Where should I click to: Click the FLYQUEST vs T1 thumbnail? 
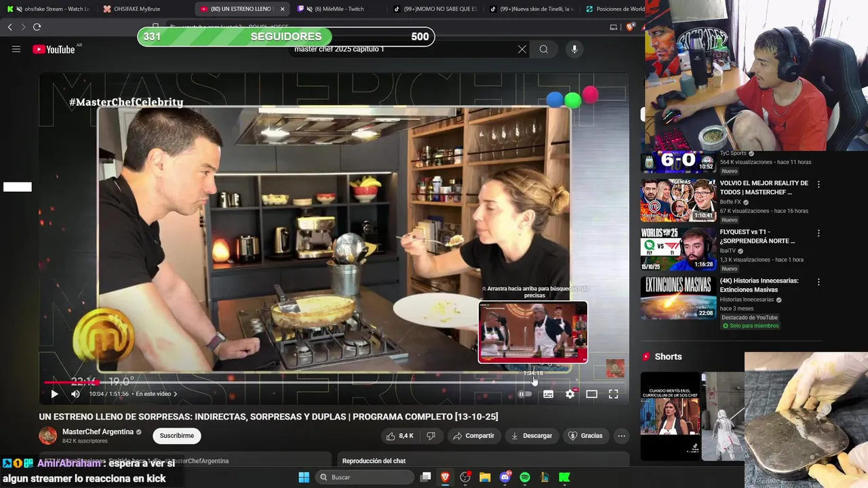point(679,249)
